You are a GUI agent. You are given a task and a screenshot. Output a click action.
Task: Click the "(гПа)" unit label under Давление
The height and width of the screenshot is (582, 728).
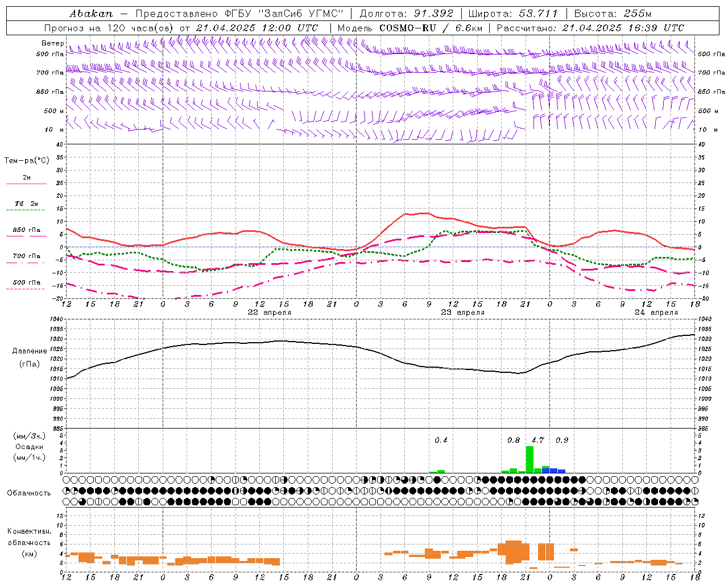click(x=30, y=364)
